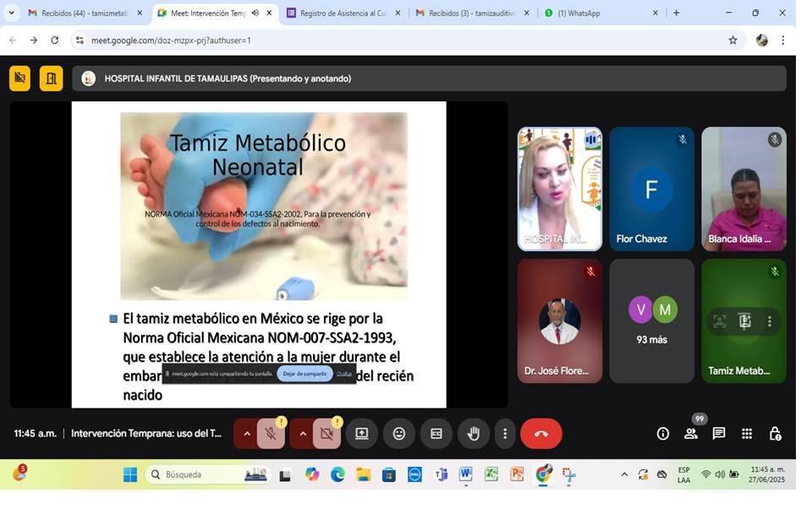Expand audio settings arrow beside microphone
This screenshot has width=812, height=521.
(247, 434)
